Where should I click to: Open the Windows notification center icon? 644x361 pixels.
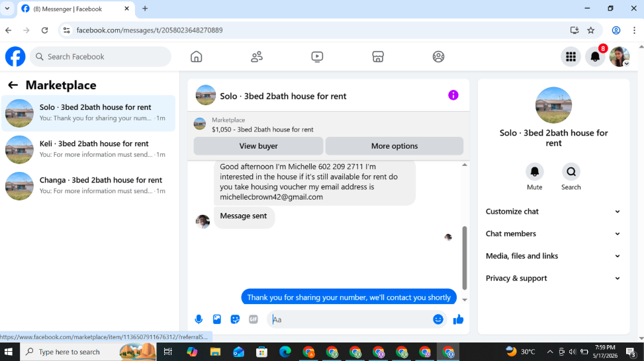631,352
